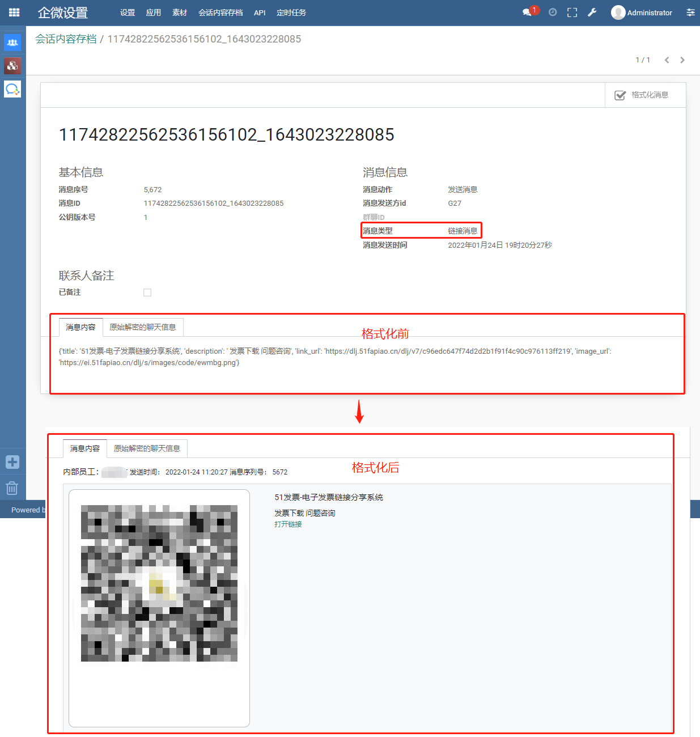Toggle the 已备注 checkbox
Image resolution: width=700 pixels, height=737 pixels.
(147, 293)
